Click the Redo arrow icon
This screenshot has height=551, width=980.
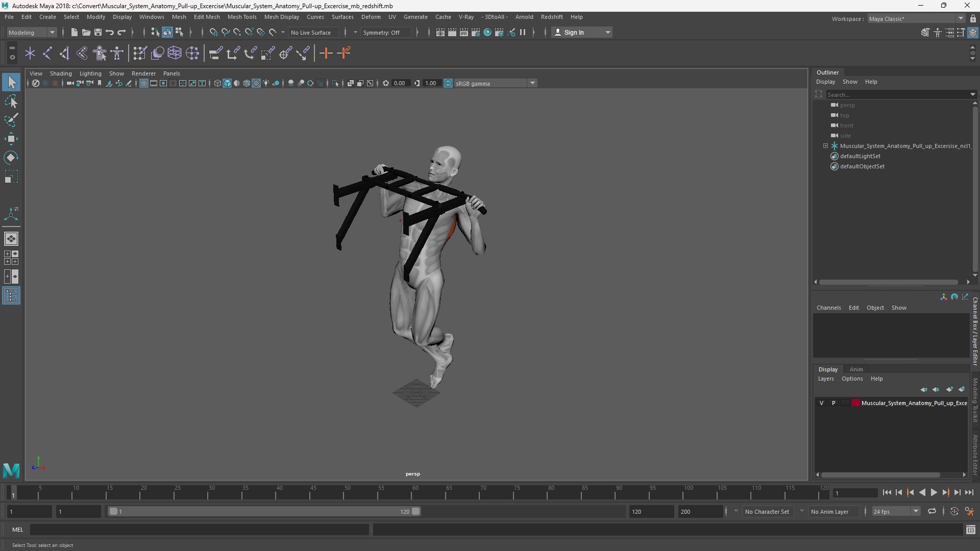[x=121, y=32]
